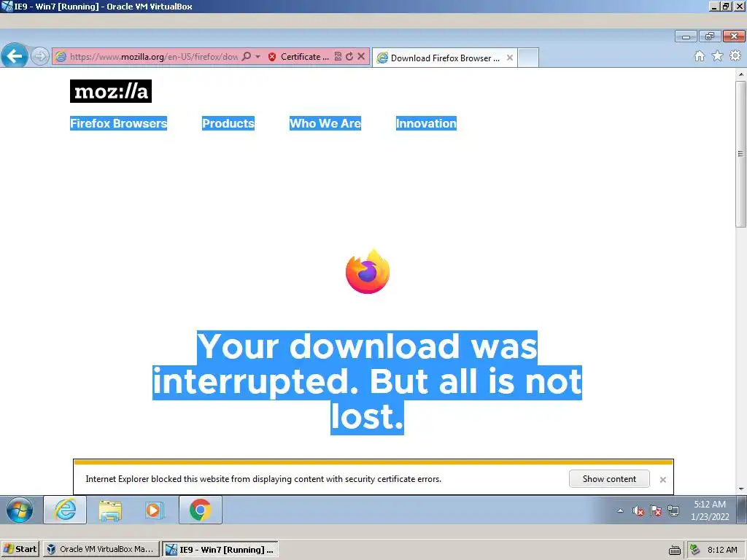Stop loading with the address bar X
The height and width of the screenshot is (560, 747).
[361, 56]
